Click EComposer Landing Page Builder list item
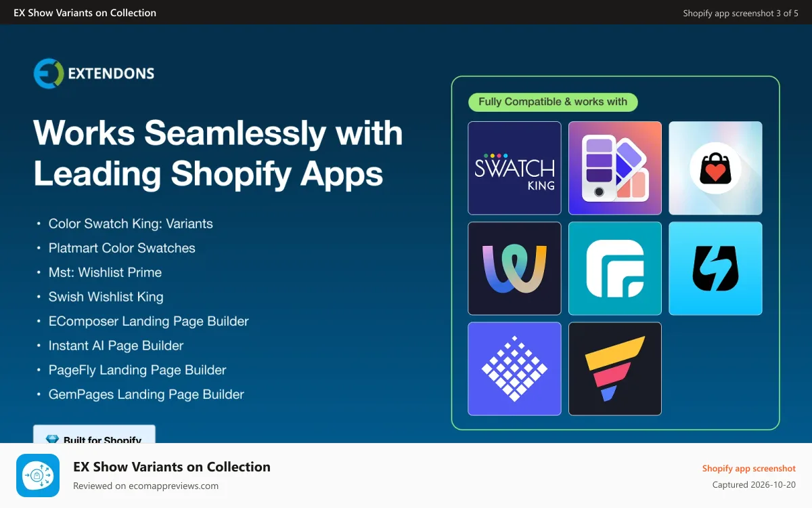812x508 pixels. (x=149, y=321)
